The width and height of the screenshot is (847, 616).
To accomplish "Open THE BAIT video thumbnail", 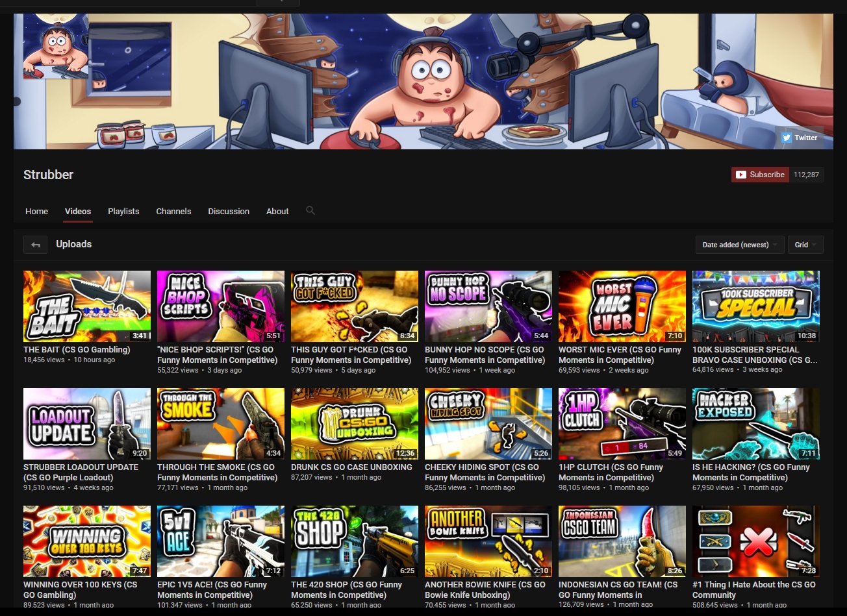I will coord(87,306).
